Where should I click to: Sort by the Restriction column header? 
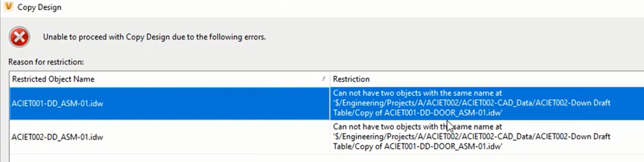click(x=351, y=79)
